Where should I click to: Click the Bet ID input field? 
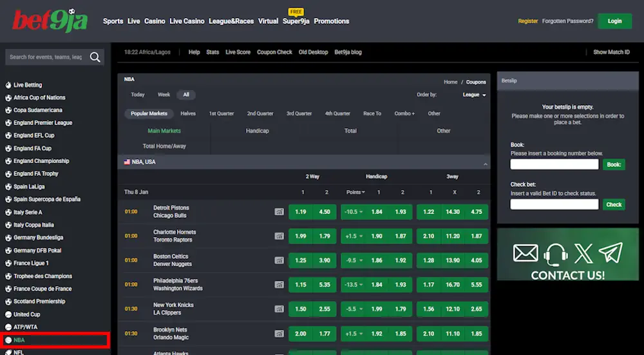point(554,205)
